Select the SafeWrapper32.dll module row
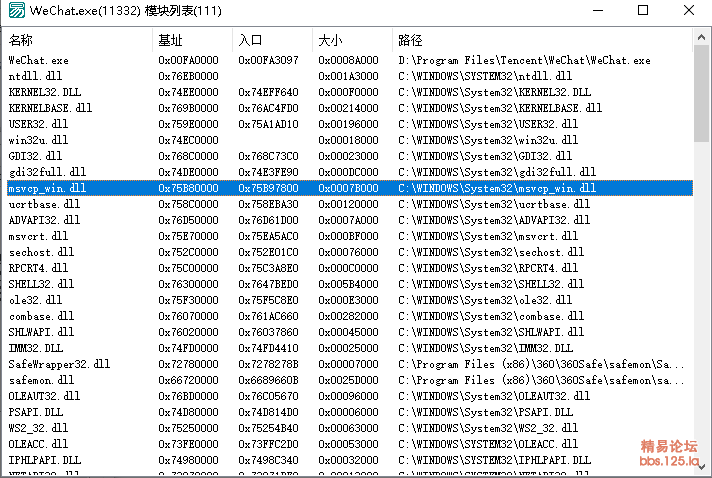The image size is (712, 478). [x=350, y=364]
